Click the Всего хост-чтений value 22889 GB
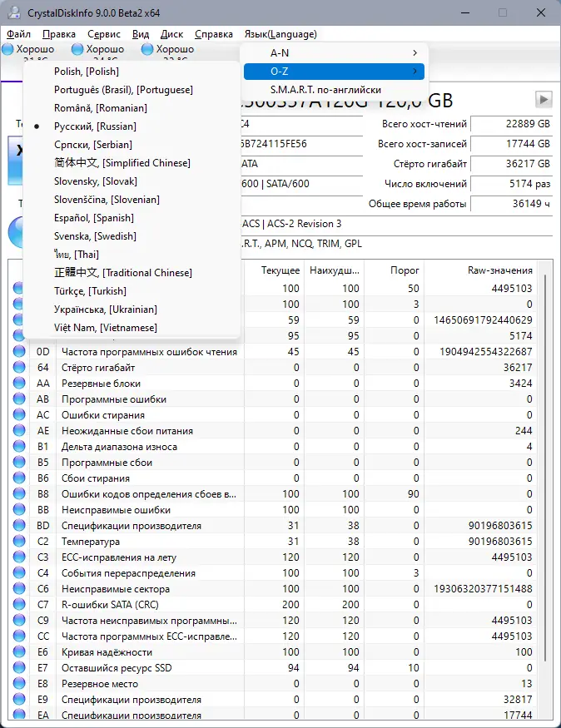 coord(511,124)
